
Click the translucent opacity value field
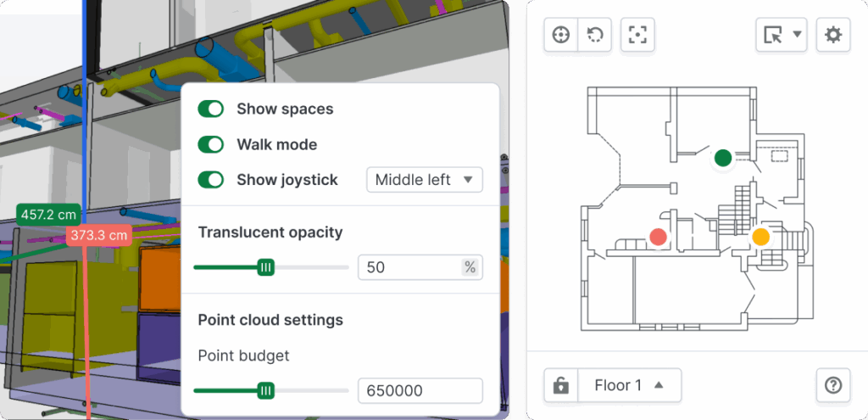409,267
